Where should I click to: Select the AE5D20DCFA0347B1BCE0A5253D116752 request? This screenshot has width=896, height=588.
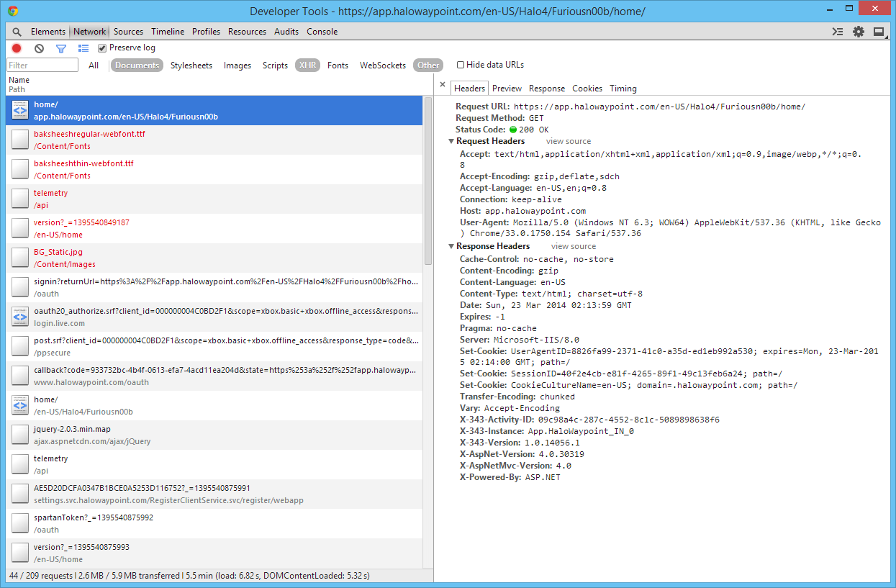coord(214,494)
